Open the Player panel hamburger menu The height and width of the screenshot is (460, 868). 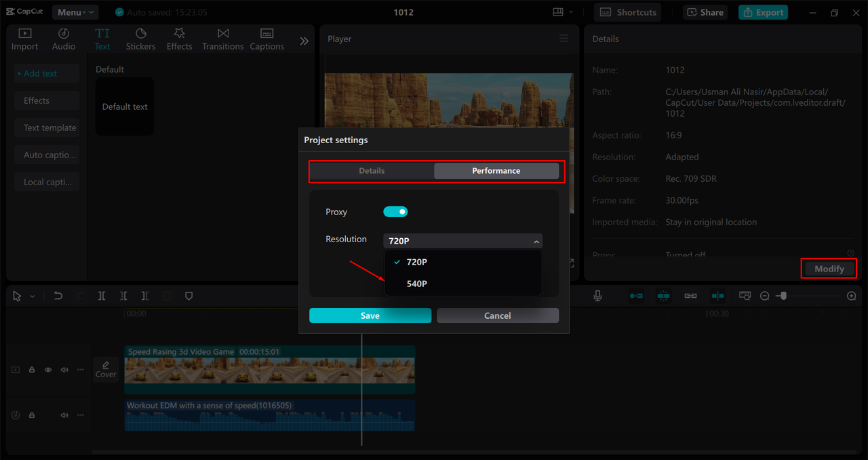click(564, 39)
